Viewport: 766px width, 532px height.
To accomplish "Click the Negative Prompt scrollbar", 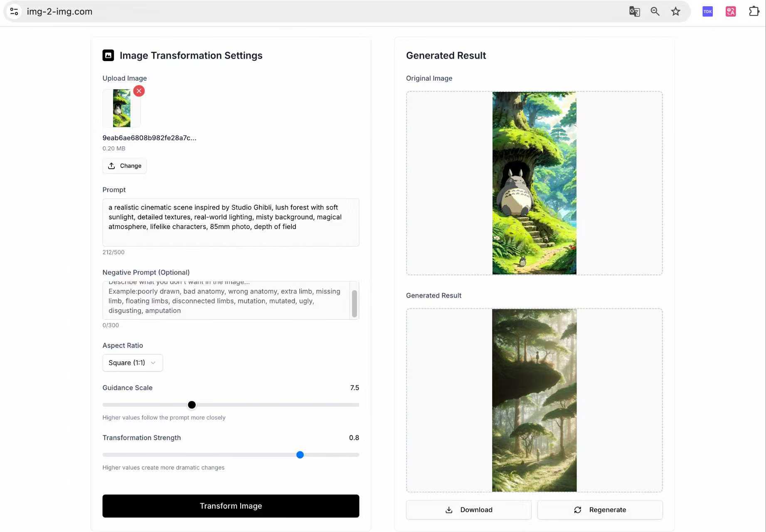I will [x=355, y=303].
